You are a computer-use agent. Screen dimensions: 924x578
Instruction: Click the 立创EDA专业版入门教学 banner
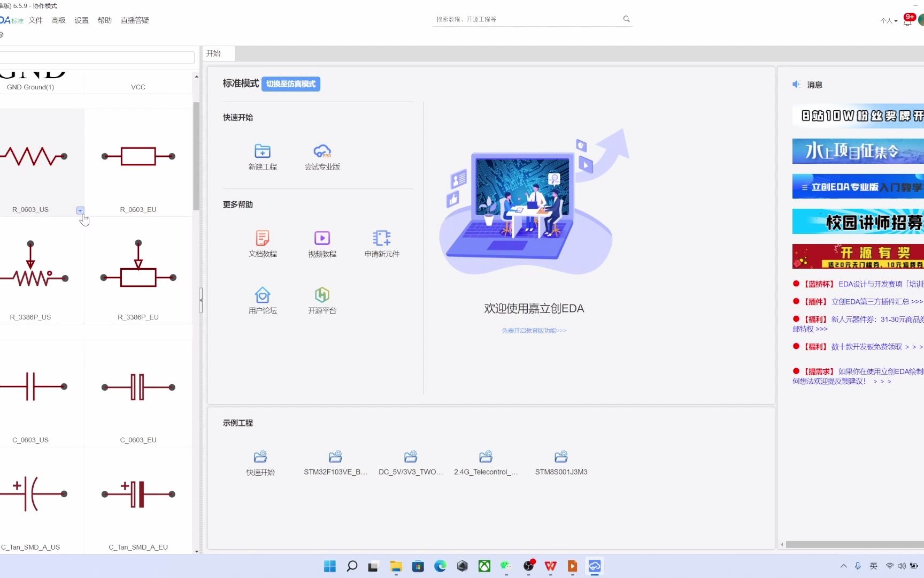coord(858,186)
